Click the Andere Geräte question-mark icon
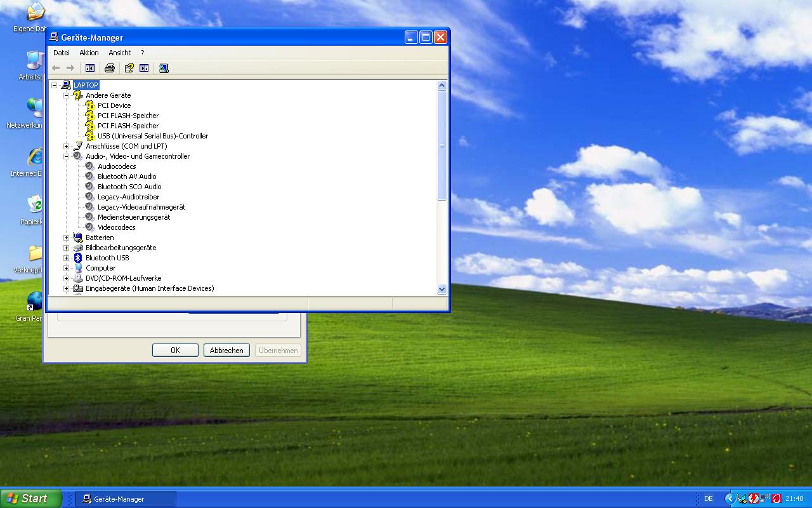 pos(77,95)
